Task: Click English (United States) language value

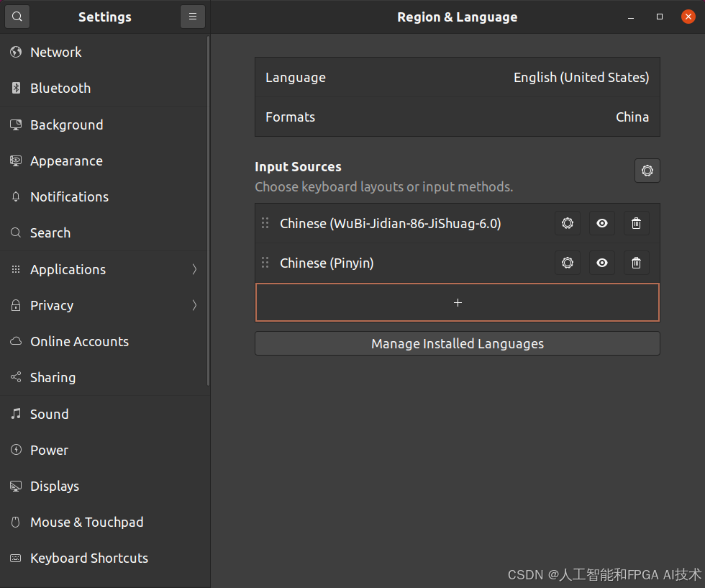Action: 581,78
